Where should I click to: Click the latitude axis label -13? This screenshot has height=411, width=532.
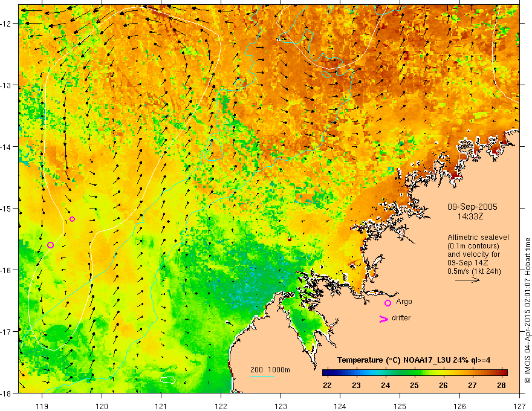[7, 85]
